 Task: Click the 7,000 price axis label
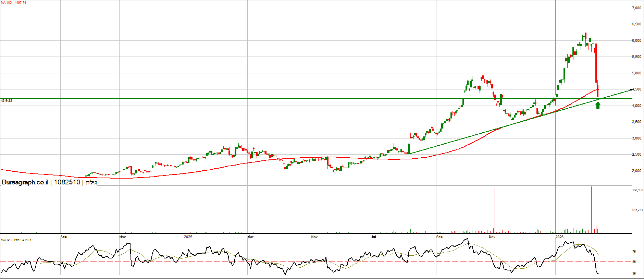636,8
